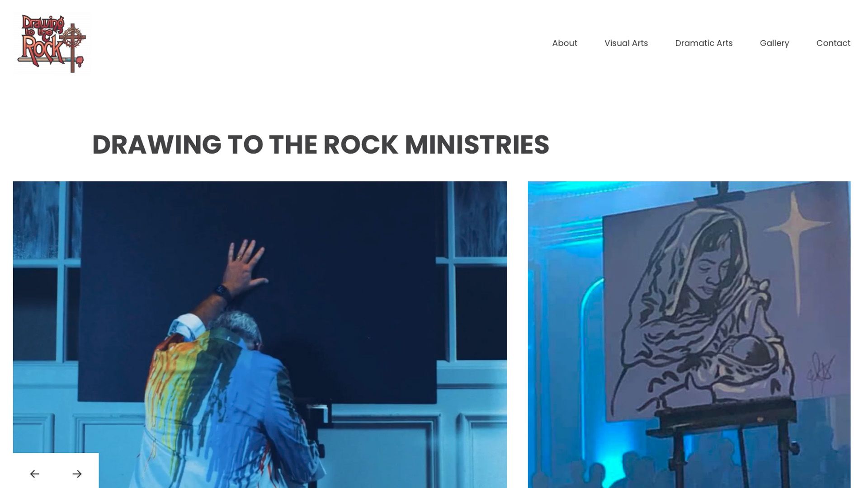Open the About page
This screenshot has height=488, width=868.
[565, 43]
